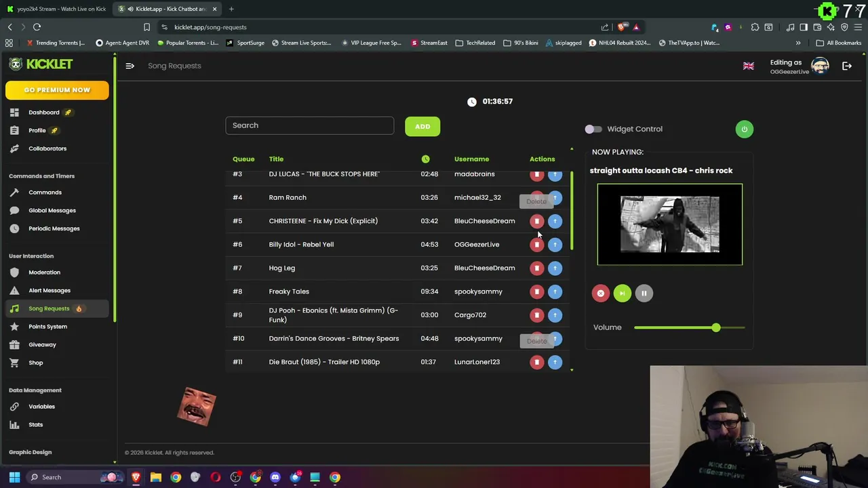Viewport: 868px width, 488px height.
Task: Show more bookmarks chevron
Action: (798, 43)
